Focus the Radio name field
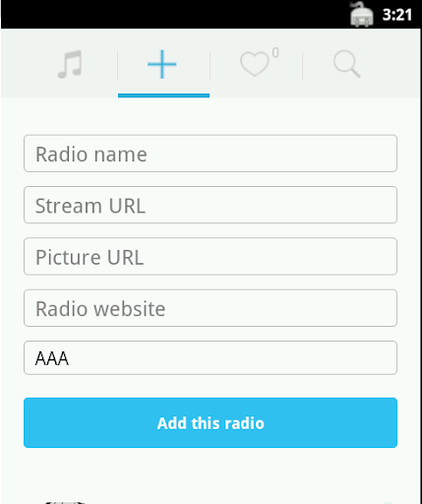 point(211,154)
